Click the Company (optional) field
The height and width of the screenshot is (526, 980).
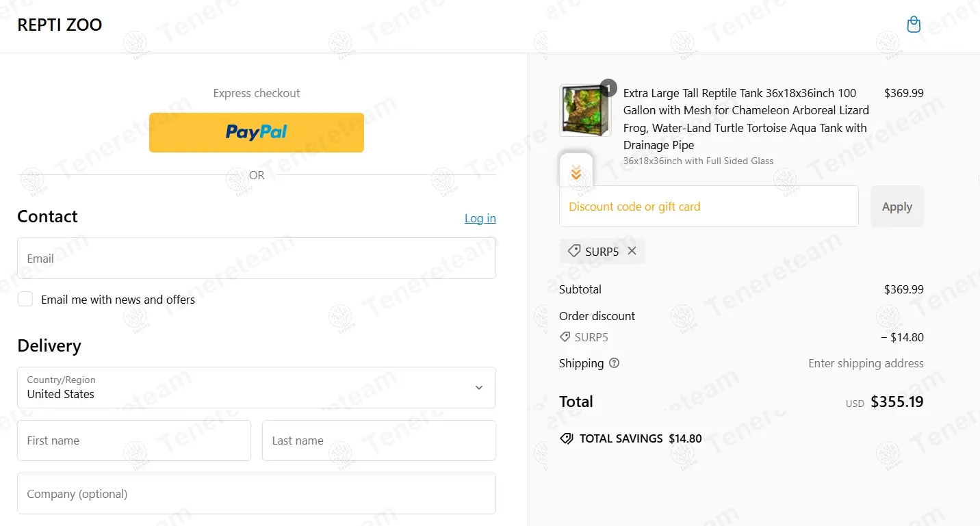pyautogui.click(x=257, y=493)
